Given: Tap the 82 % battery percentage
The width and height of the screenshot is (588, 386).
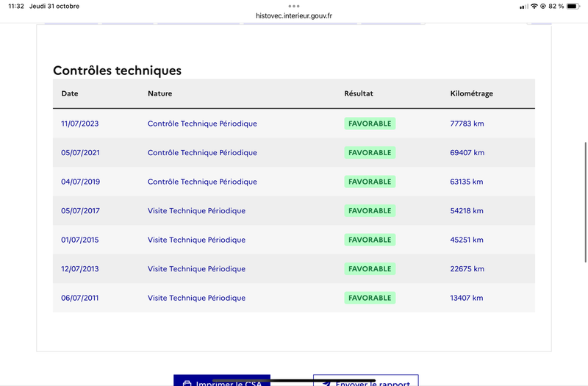Looking at the screenshot, I should coord(556,6).
